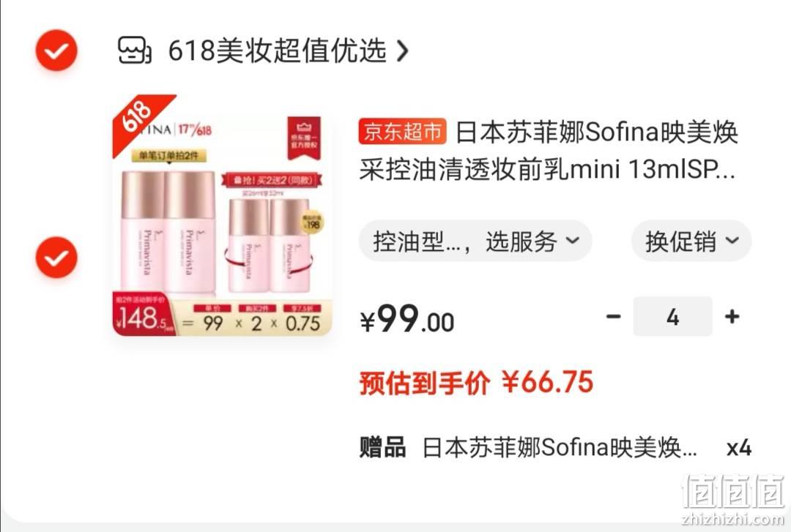
Task: Open the 618美妆超值优选 store page chevron
Action: point(402,50)
